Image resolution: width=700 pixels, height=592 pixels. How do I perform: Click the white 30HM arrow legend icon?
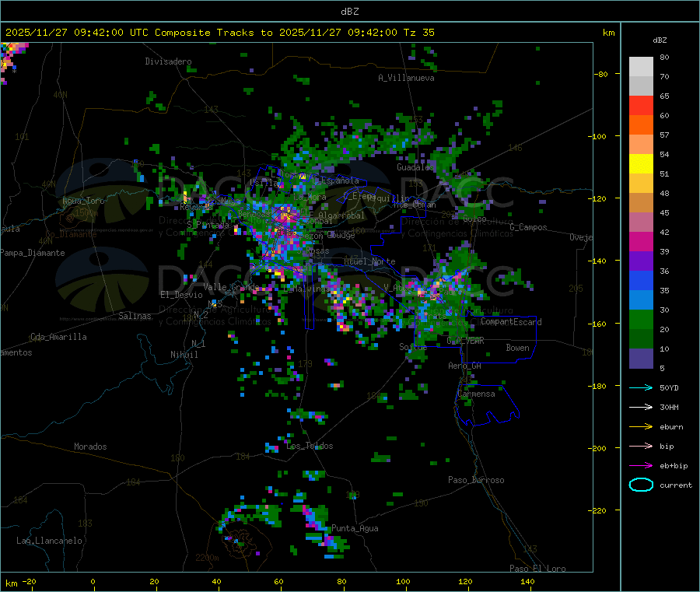point(641,407)
